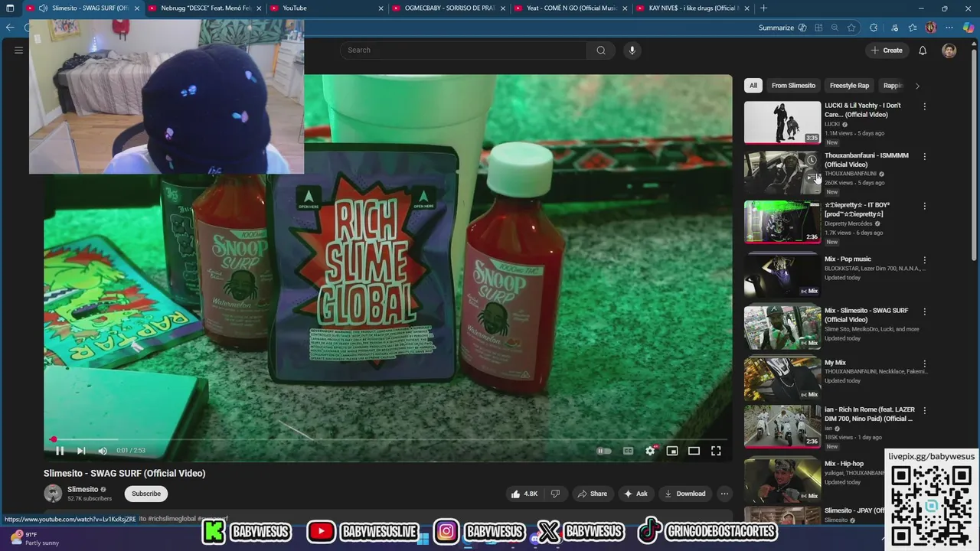Open browser extensions puzzle icon
Image resolution: width=980 pixels, height=551 pixels.
click(874, 28)
